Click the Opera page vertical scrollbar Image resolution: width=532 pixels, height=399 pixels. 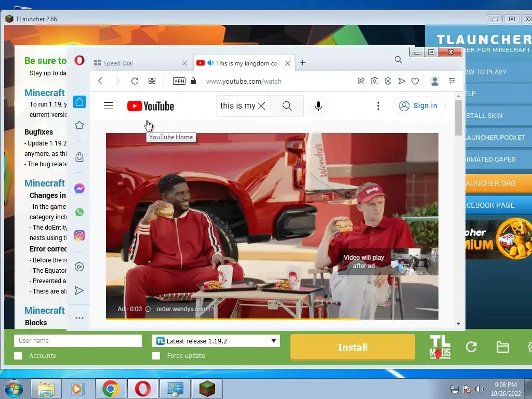[x=458, y=117]
